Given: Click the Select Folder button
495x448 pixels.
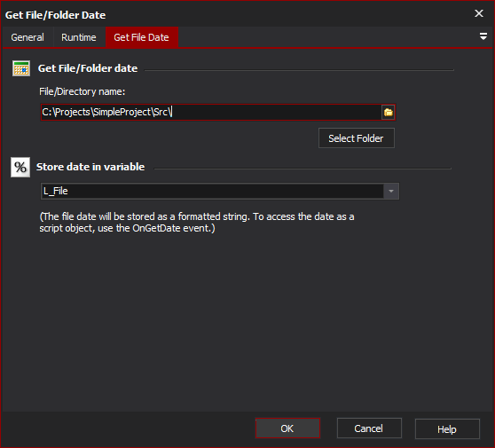Looking at the screenshot, I should pos(356,138).
